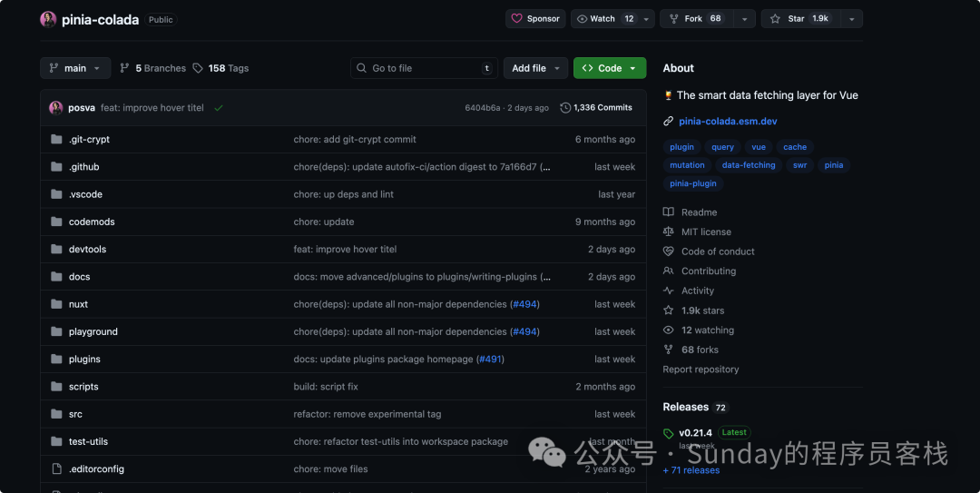Fork the repository with Fork button
Image resolution: width=980 pixels, height=493 pixels.
(696, 19)
